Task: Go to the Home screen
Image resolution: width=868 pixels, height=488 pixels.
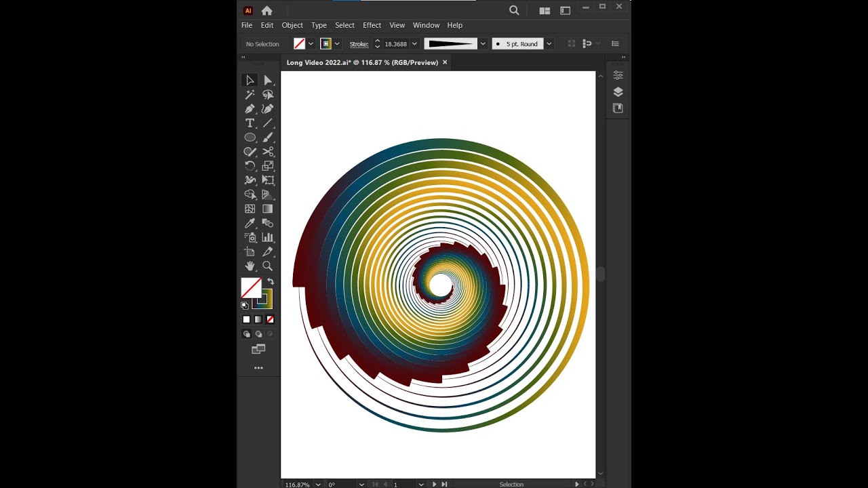Action: [x=267, y=10]
